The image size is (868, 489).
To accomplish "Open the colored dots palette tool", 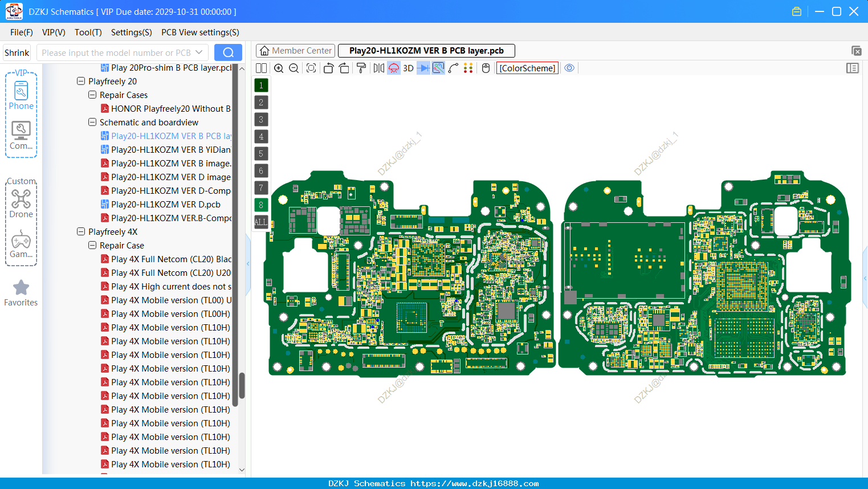I will coord(468,68).
